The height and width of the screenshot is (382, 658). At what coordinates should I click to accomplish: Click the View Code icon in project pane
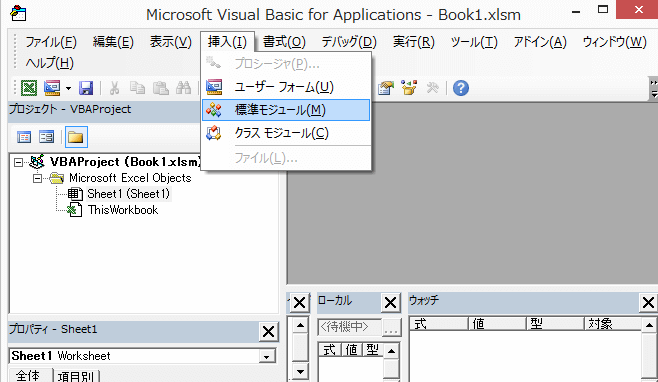tap(24, 137)
